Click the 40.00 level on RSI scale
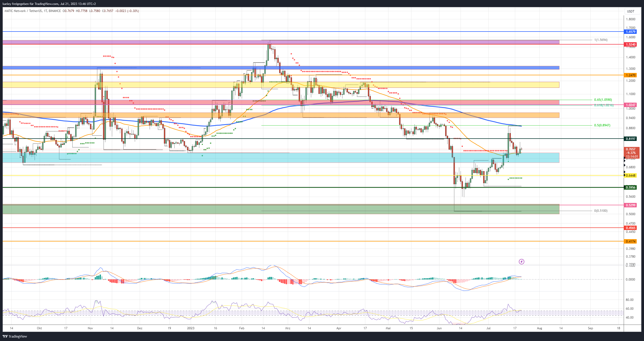Viewport: 644px width, 341px height. [x=630, y=318]
